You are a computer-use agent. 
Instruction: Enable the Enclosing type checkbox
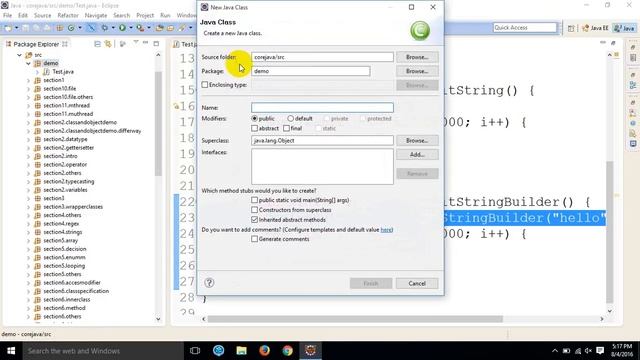205,85
